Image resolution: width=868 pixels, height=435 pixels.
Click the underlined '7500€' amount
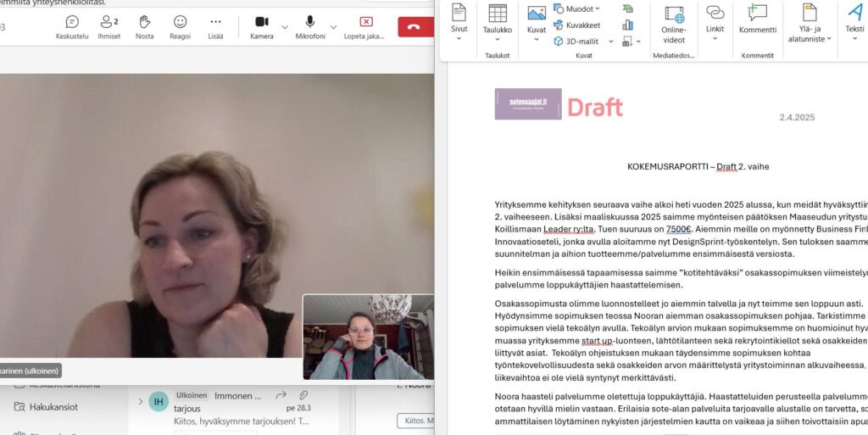point(679,229)
